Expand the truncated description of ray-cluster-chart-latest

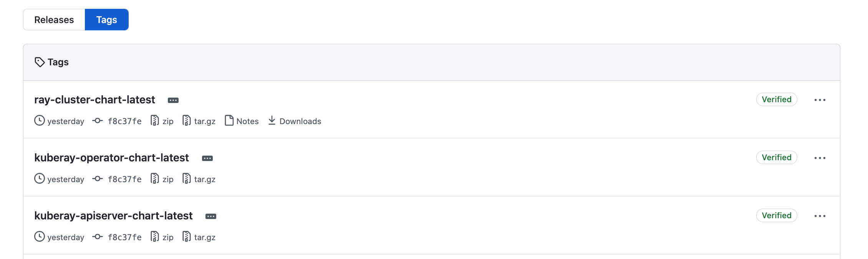pyautogui.click(x=173, y=100)
